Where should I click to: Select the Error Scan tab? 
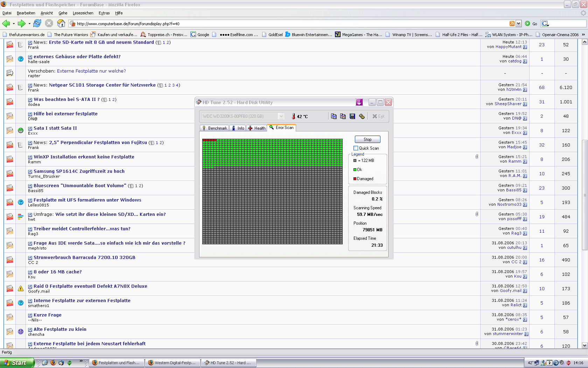coord(282,128)
